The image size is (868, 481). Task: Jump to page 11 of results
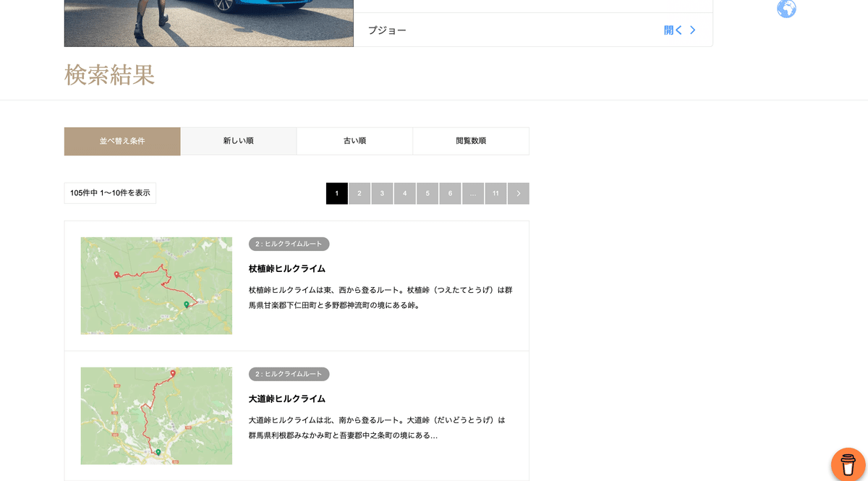495,193
